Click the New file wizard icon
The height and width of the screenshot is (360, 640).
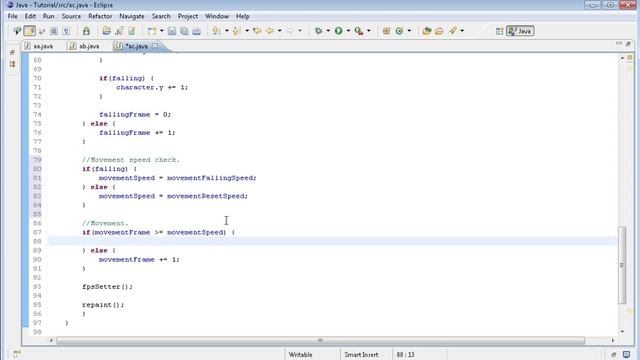152,31
